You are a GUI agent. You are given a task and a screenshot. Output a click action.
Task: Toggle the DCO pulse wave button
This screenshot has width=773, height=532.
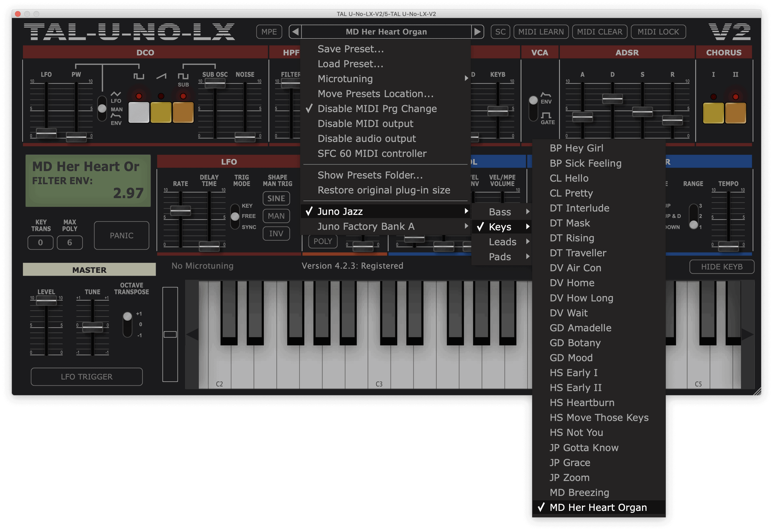[139, 112]
